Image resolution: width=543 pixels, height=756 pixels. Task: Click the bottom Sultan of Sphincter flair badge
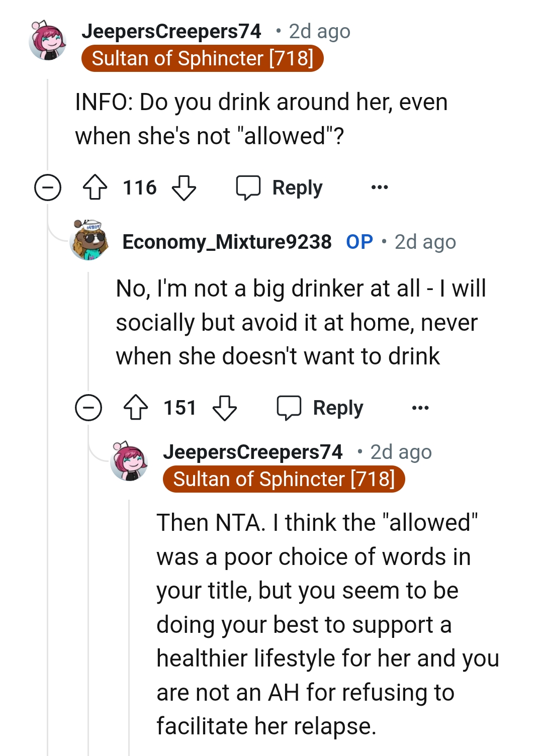tap(284, 479)
